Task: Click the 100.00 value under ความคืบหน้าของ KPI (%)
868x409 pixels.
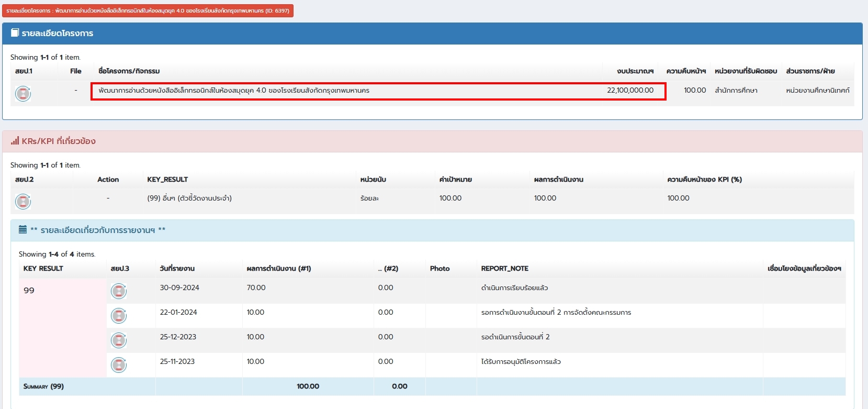Action: pyautogui.click(x=678, y=198)
